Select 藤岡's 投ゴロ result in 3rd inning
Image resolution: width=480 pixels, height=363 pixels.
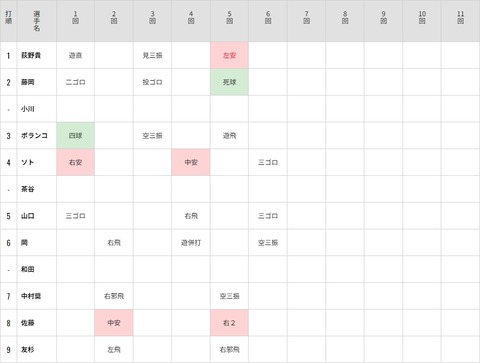(153, 82)
